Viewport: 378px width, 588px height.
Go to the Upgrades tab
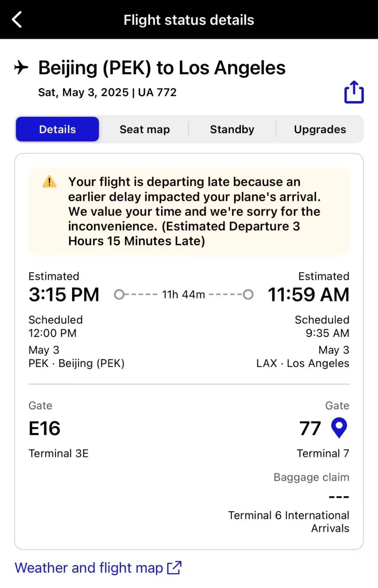[x=320, y=129]
